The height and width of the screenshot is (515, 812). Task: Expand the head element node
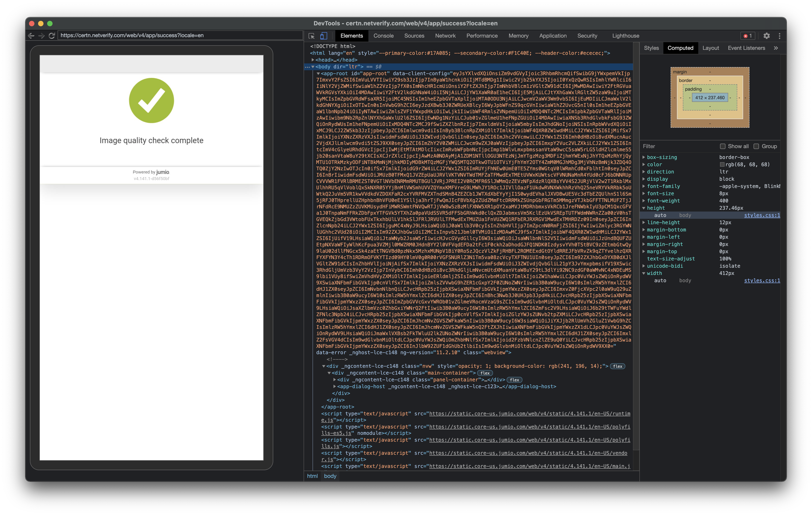click(313, 60)
